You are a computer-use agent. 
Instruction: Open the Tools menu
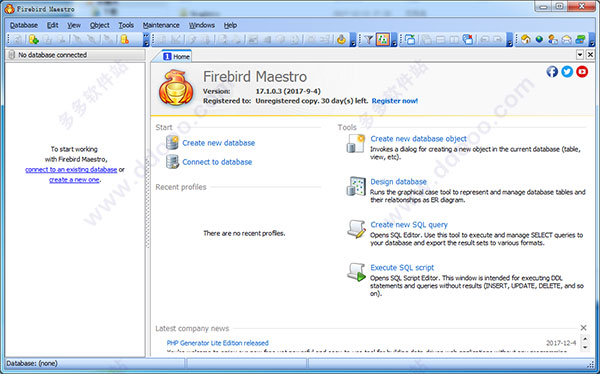[x=126, y=25]
